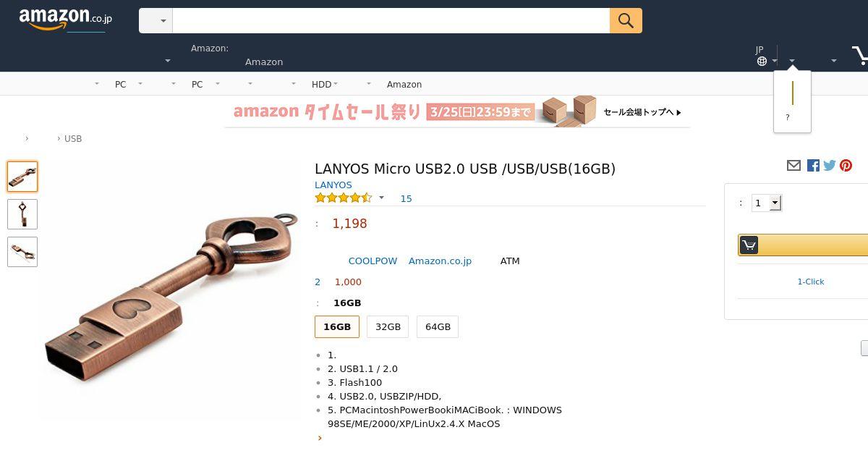Expand the search category dropdown
868x456 pixels.
pos(156,21)
